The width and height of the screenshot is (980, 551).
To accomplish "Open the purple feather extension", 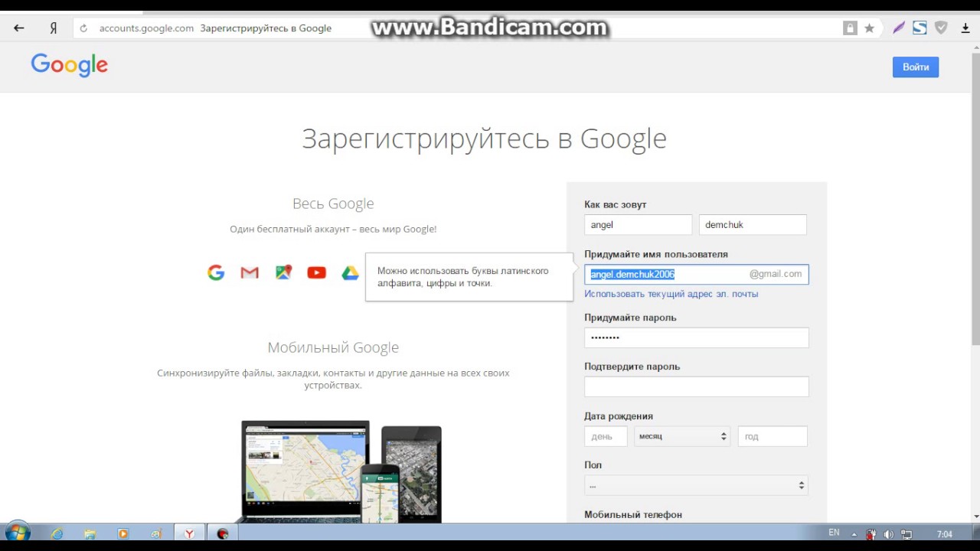I will pyautogui.click(x=899, y=28).
